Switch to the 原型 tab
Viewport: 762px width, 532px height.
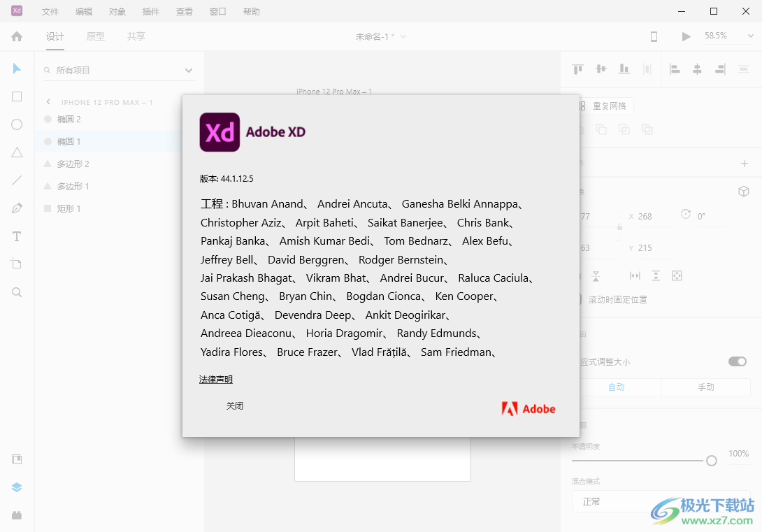[95, 36]
